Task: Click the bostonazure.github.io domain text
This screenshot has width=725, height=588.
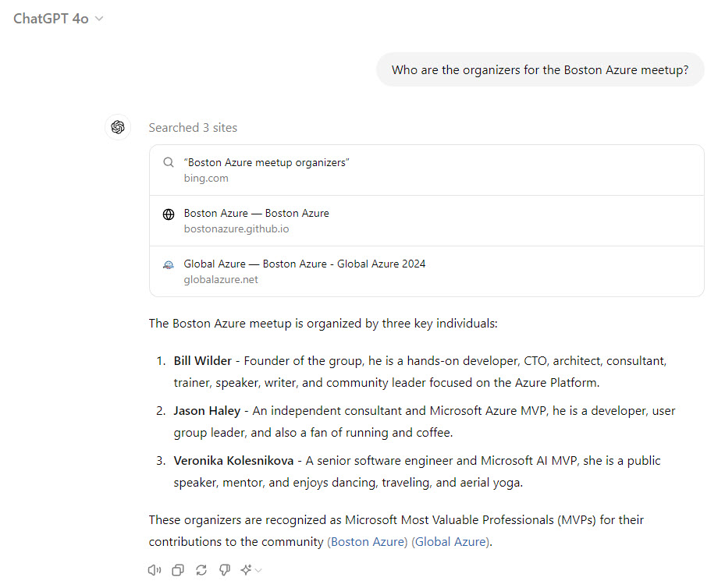Action: [x=236, y=229]
